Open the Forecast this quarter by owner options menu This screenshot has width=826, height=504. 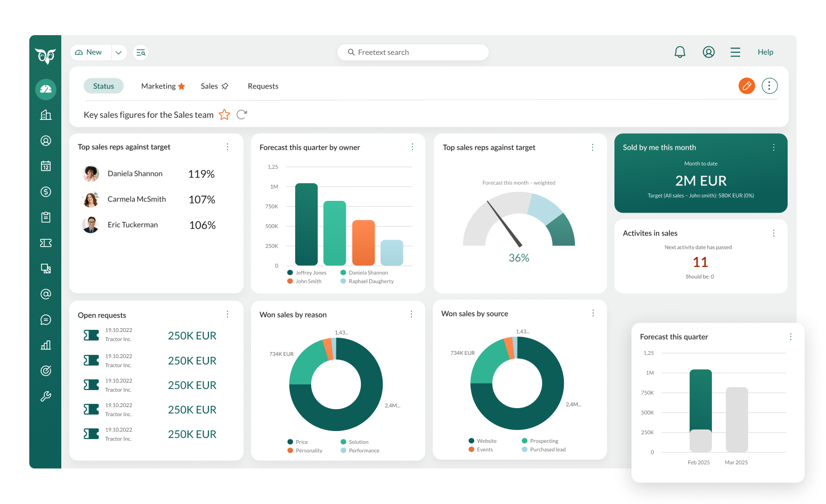click(x=412, y=147)
